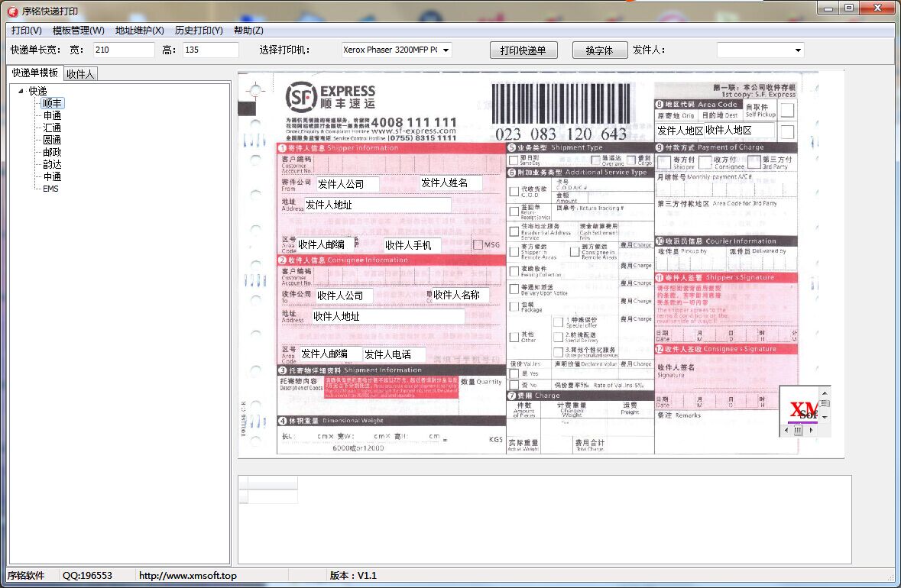The height and width of the screenshot is (588, 901).
Task: Select the 收件人手机 field label on waybill
Action: click(412, 245)
